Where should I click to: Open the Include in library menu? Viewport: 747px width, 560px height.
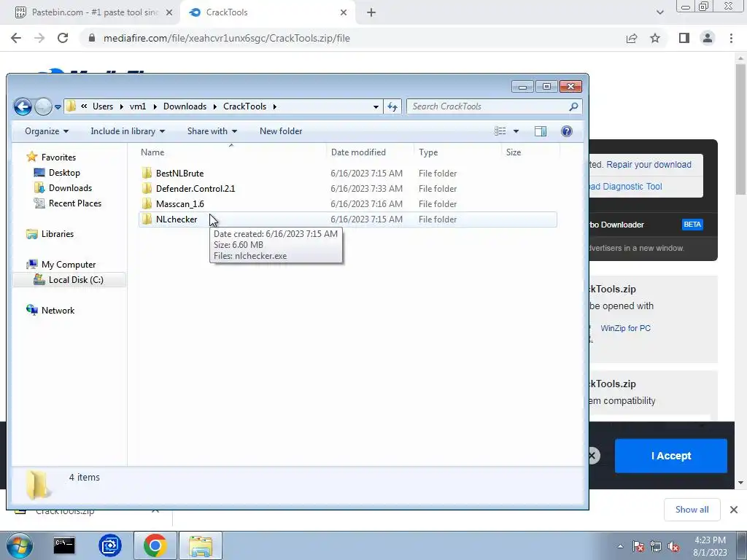pos(128,131)
